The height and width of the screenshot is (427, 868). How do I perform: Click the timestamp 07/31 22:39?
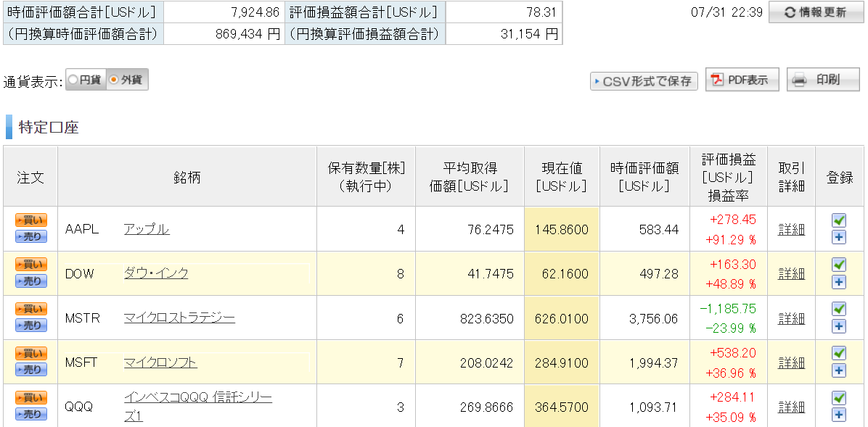726,12
